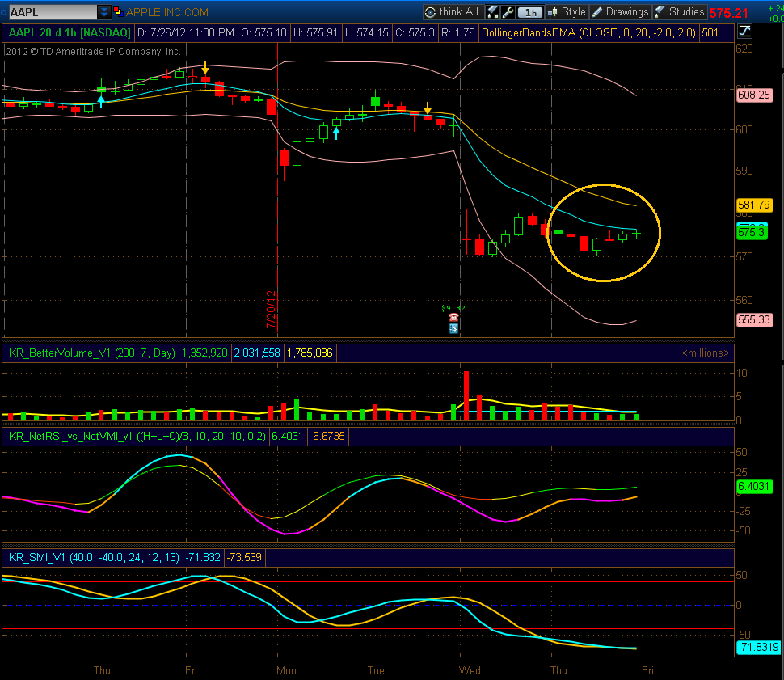Click the AAPL symbol input field

pyautogui.click(x=53, y=12)
